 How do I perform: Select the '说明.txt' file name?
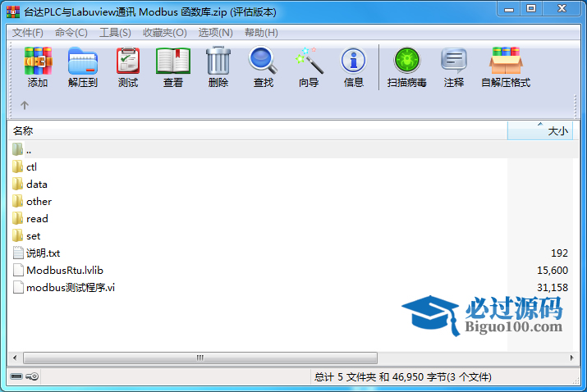pos(43,253)
